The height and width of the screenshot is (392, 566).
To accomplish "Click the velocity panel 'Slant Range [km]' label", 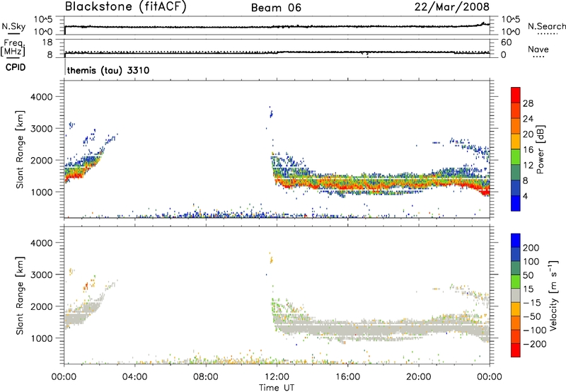I will click(x=20, y=295).
